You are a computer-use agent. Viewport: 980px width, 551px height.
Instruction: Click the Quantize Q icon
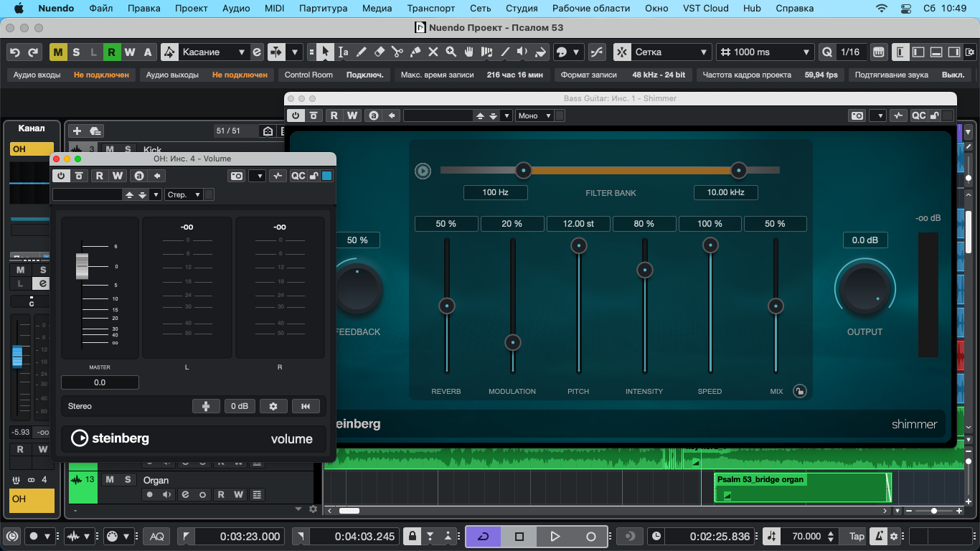coord(827,52)
